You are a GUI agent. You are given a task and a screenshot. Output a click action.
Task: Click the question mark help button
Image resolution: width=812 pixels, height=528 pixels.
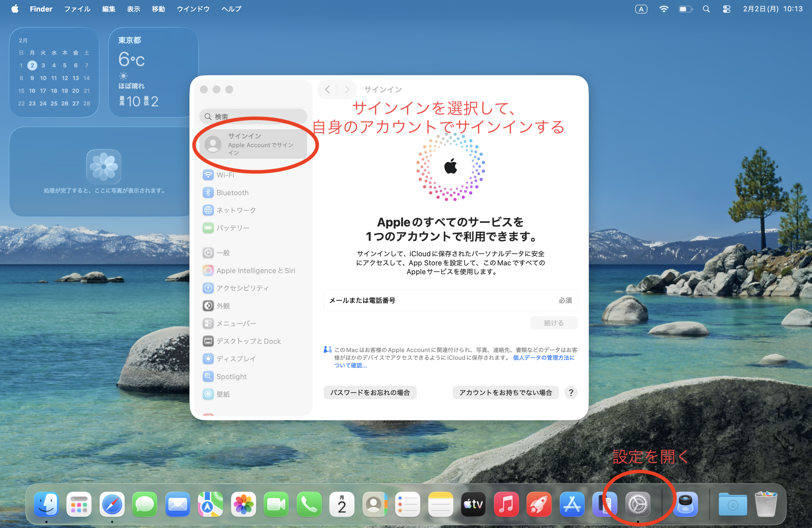coord(571,393)
